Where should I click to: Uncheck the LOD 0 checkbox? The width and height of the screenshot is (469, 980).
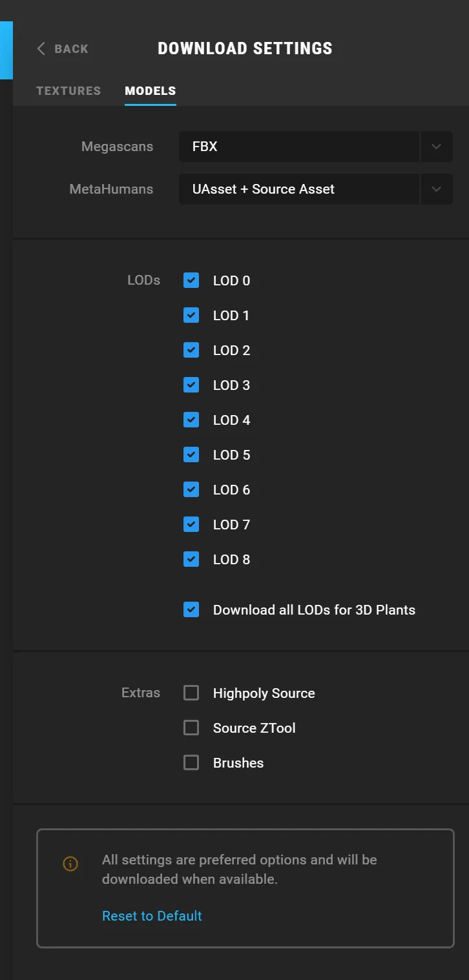[191, 280]
